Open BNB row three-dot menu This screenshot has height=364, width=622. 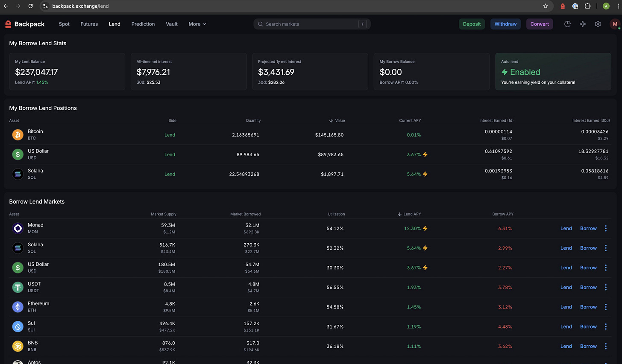point(606,346)
